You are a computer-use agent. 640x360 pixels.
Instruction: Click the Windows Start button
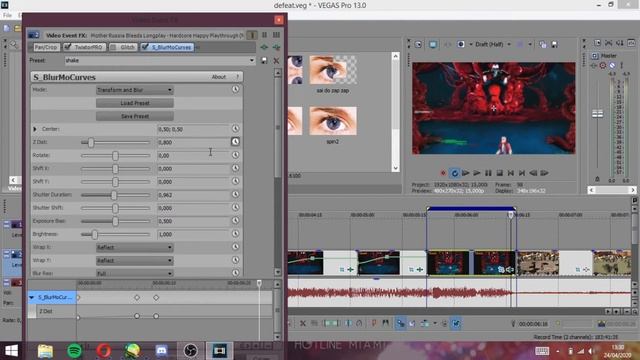click(11, 351)
